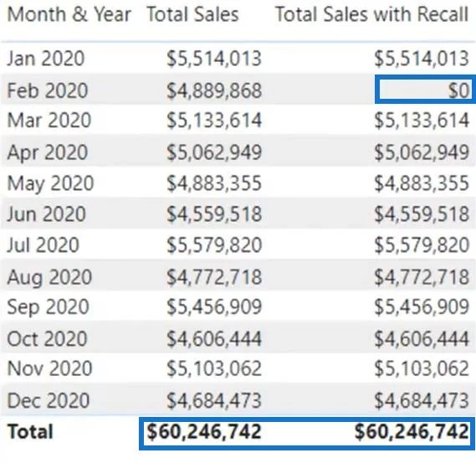This screenshot has height=463, width=476.
Task: Select the Nov 2020 row label
Action: [49, 368]
